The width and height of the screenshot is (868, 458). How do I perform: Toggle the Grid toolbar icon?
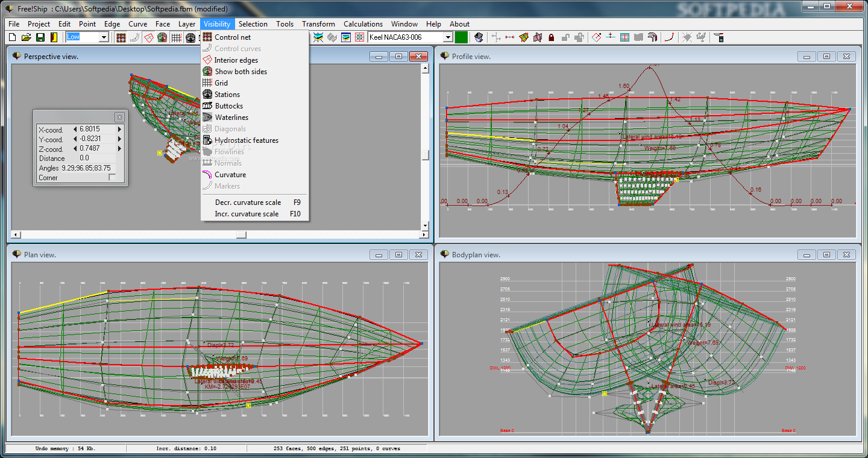177,37
